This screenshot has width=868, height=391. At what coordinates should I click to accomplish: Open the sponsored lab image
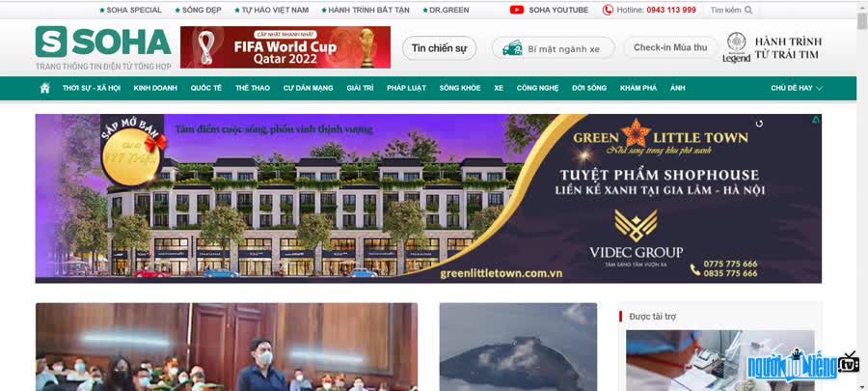coord(720,360)
